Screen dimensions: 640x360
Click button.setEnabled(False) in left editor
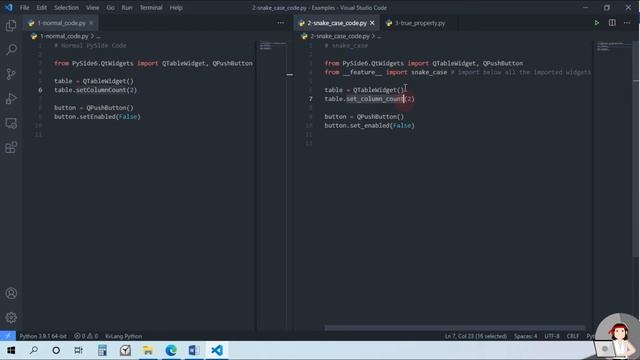click(97, 116)
